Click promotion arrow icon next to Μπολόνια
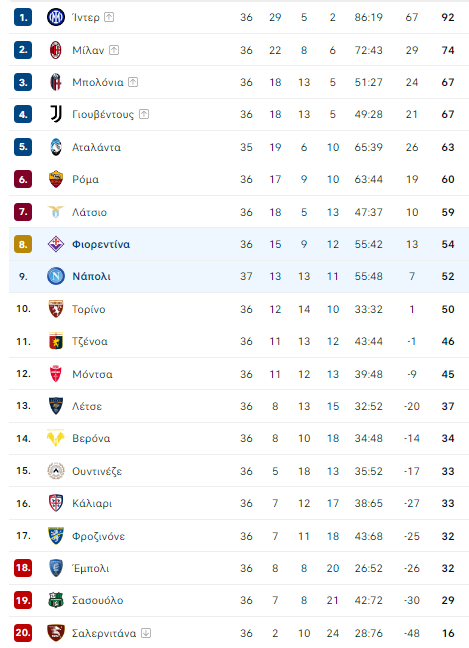The width and height of the screenshot is (469, 648). point(133,82)
